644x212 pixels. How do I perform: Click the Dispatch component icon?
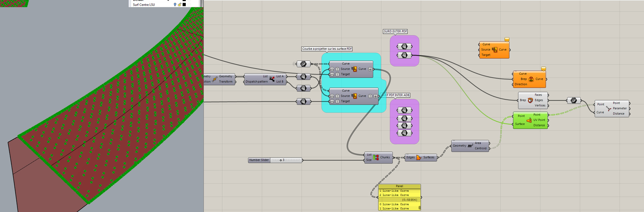[x=272, y=79]
